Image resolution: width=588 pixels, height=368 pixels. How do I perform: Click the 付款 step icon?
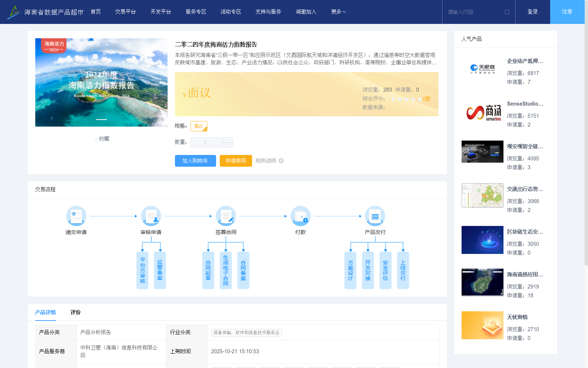(x=301, y=216)
